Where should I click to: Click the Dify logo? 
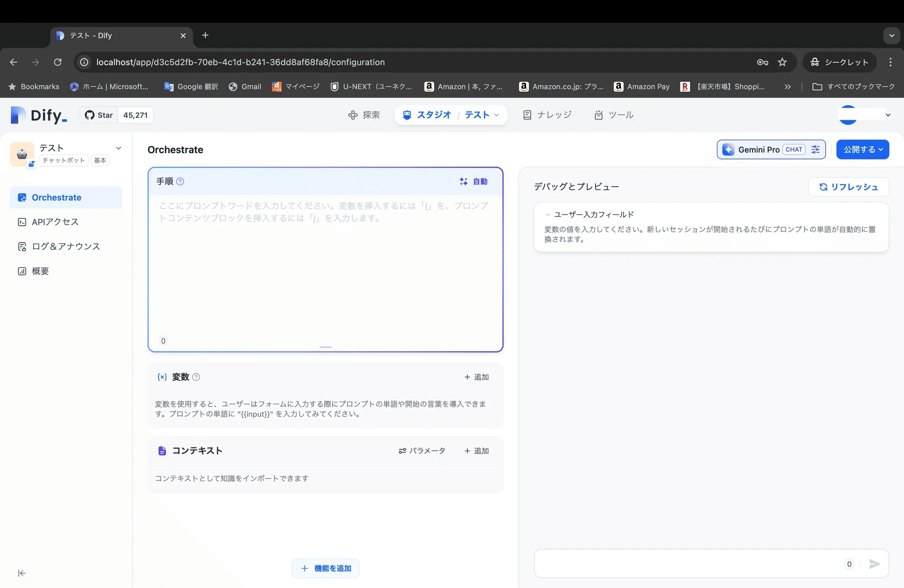pos(38,115)
